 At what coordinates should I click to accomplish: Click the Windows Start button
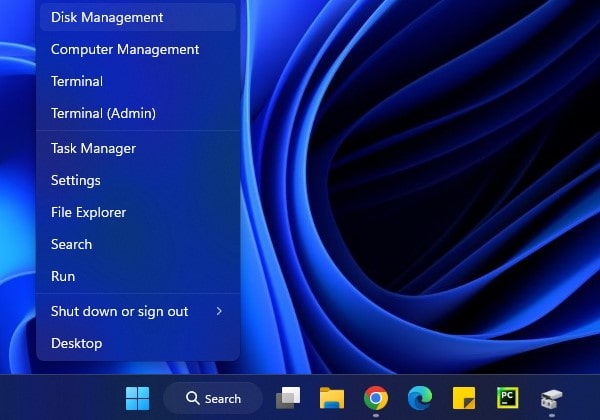137,398
